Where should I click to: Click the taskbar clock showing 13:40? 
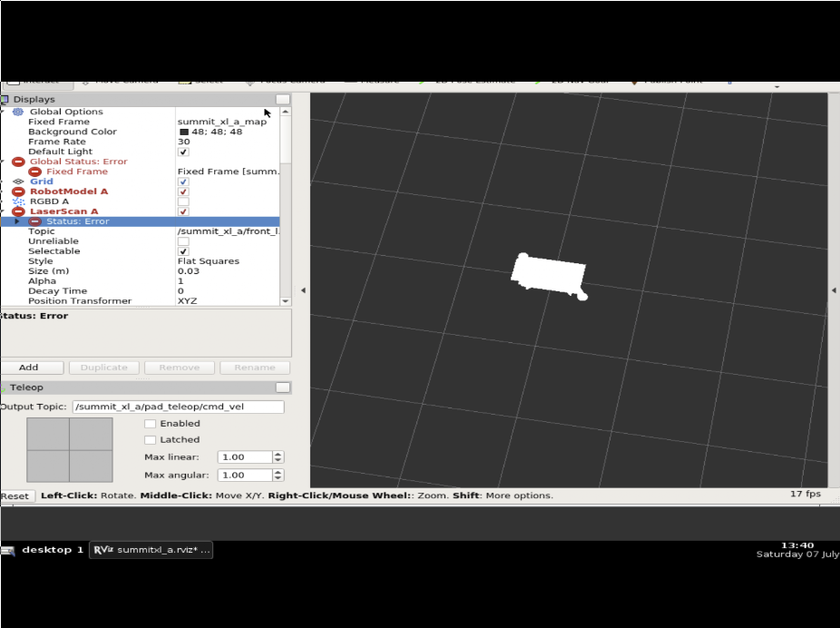[797, 545]
